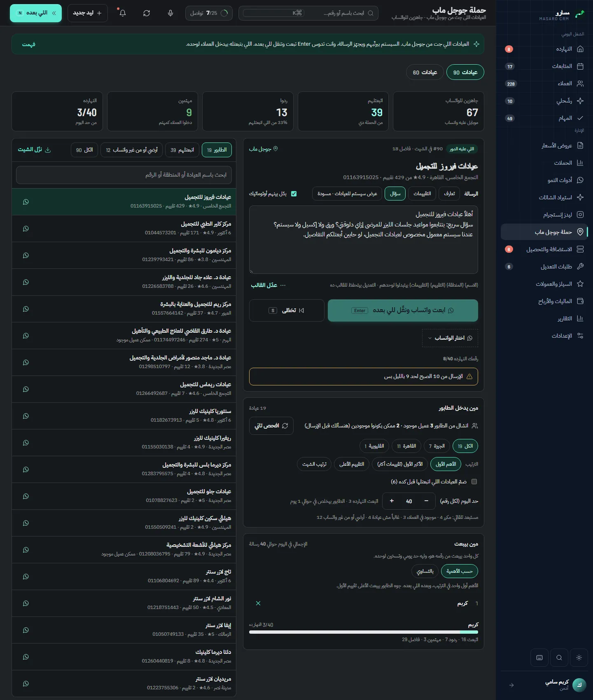Switch to the اتبعتلهم 39 tab
Screen dimensions: 593x700
[182, 150]
